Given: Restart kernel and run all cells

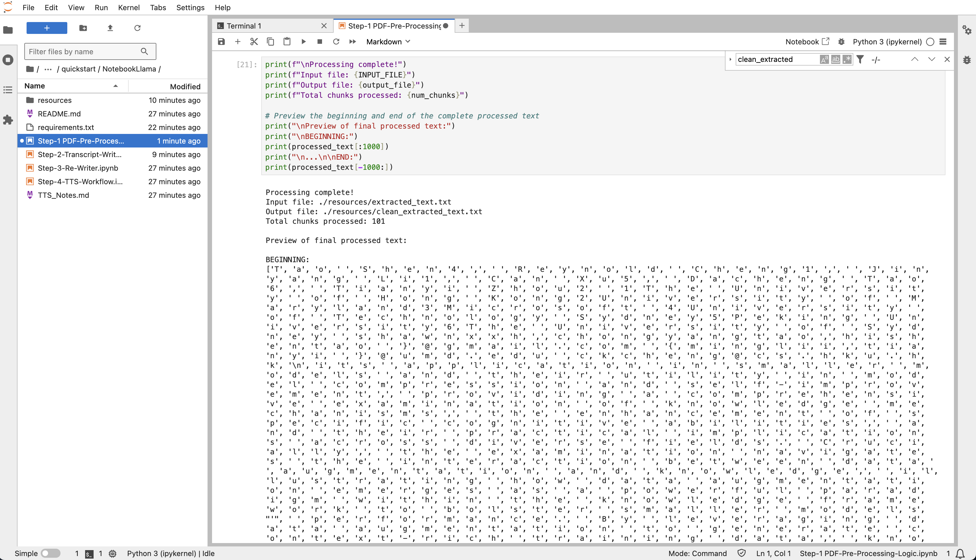Looking at the screenshot, I should 352,42.
